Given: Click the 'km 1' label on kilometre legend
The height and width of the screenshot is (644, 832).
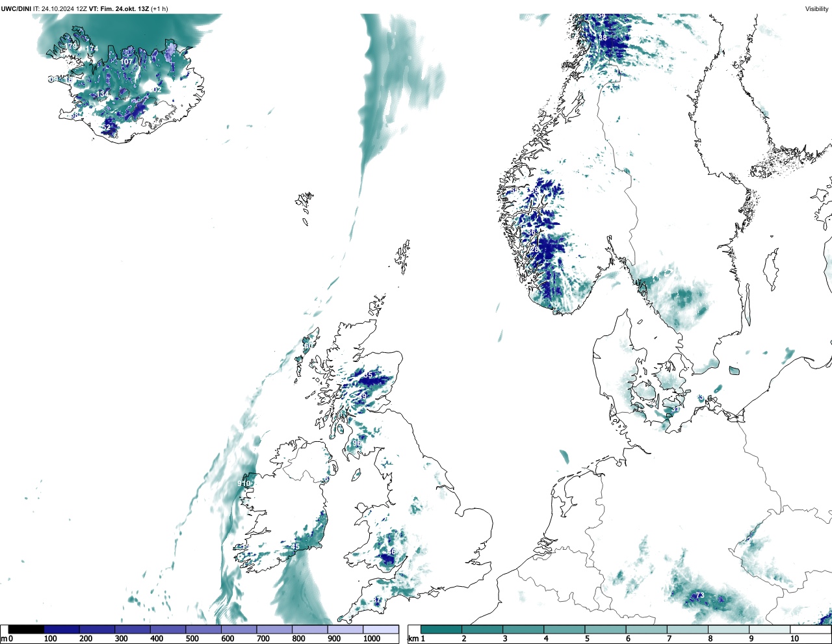Looking at the screenshot, I should 417,639.
